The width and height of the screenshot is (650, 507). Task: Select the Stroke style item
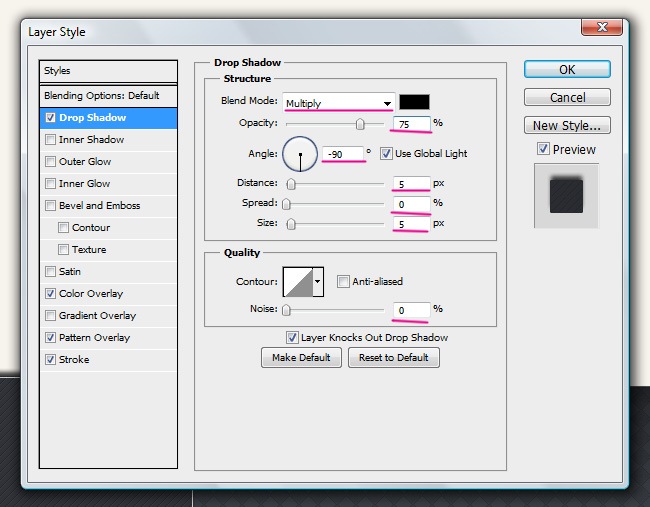tap(74, 360)
